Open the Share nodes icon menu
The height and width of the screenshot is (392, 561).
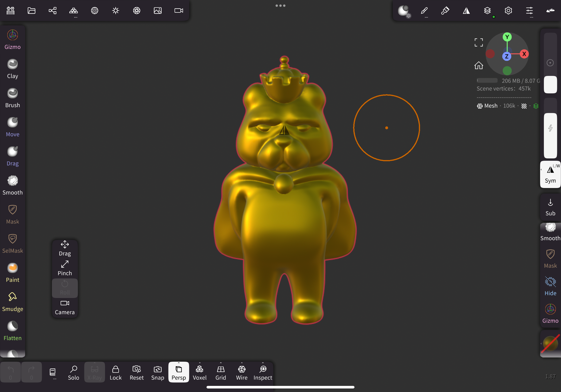53,11
